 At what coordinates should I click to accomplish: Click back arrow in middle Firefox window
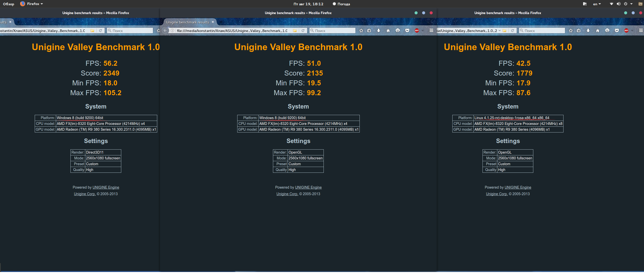point(165,31)
